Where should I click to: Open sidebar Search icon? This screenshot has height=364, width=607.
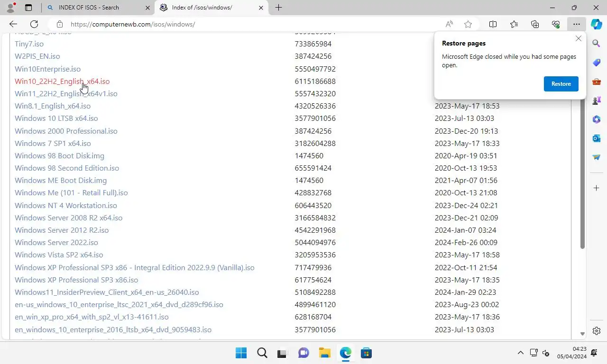[x=597, y=44]
